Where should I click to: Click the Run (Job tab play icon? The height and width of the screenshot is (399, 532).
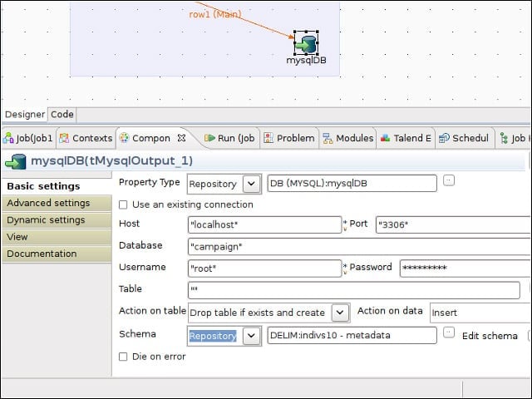click(x=209, y=138)
